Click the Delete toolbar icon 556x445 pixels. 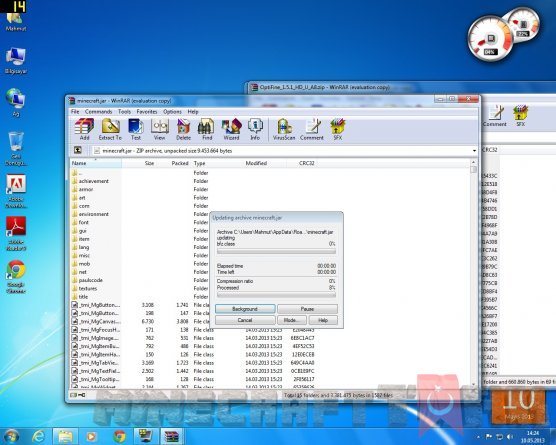tap(183, 129)
